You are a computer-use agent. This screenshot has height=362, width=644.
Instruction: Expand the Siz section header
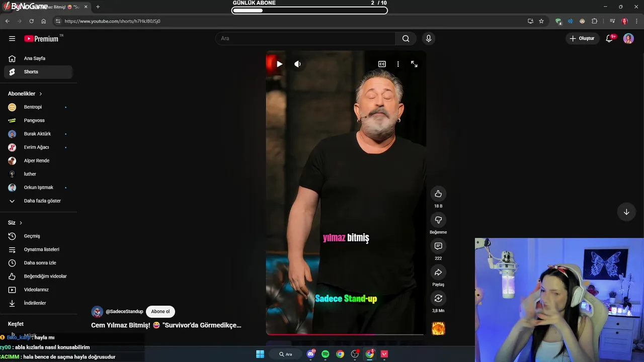(15, 223)
